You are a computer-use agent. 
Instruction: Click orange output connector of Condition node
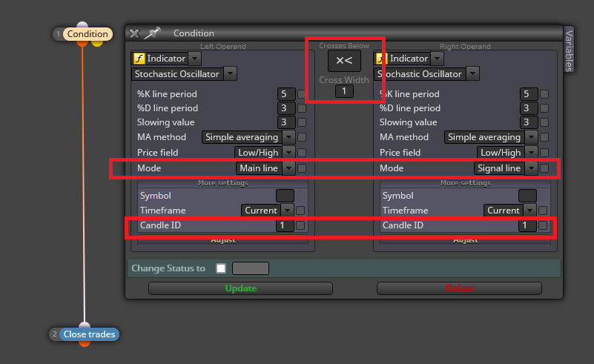(x=82, y=43)
